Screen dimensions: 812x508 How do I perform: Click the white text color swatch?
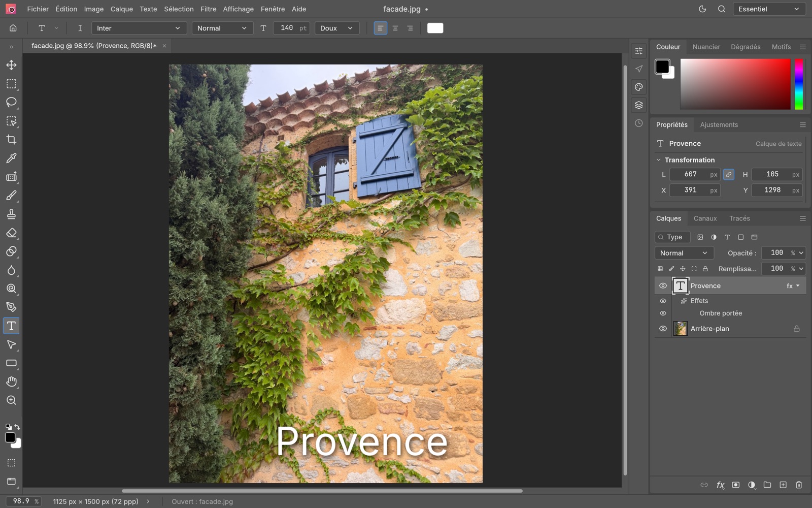click(435, 28)
